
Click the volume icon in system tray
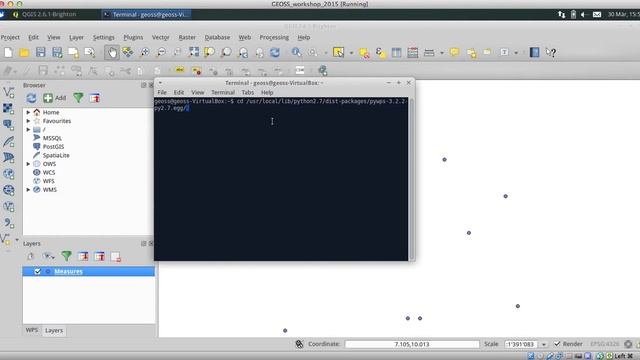click(584, 14)
